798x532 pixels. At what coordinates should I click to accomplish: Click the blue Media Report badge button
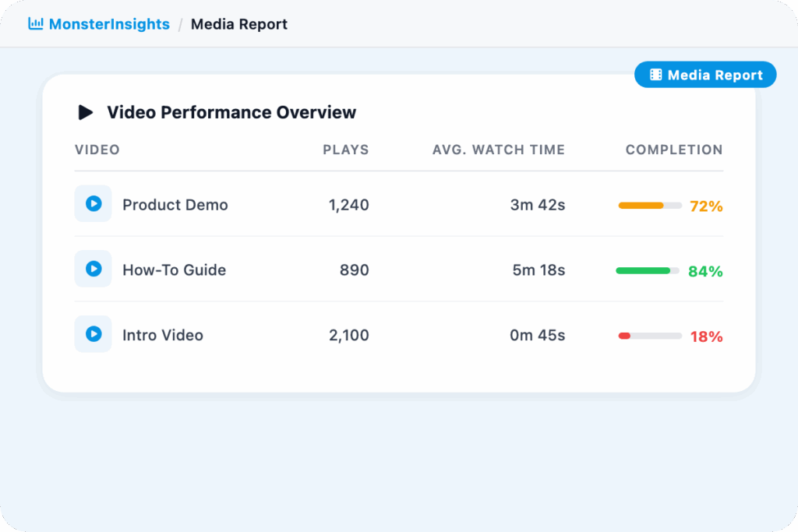[x=705, y=75]
